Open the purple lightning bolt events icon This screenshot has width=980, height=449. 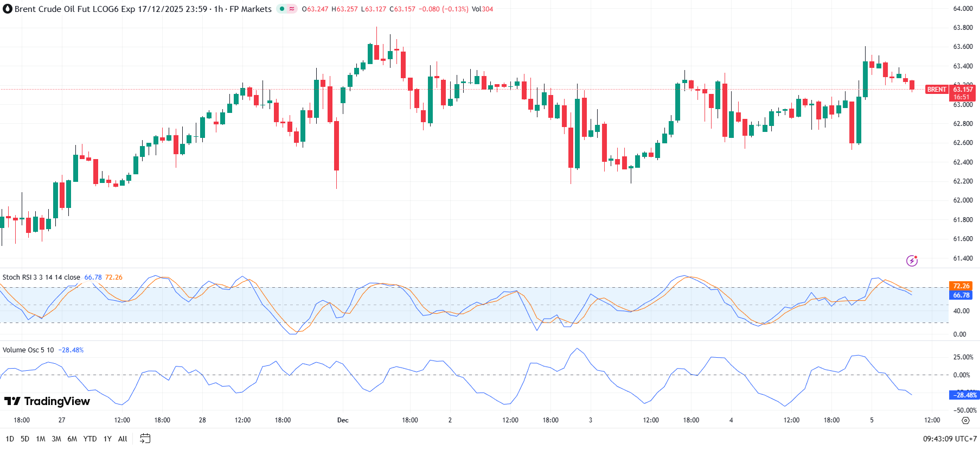pyautogui.click(x=912, y=261)
